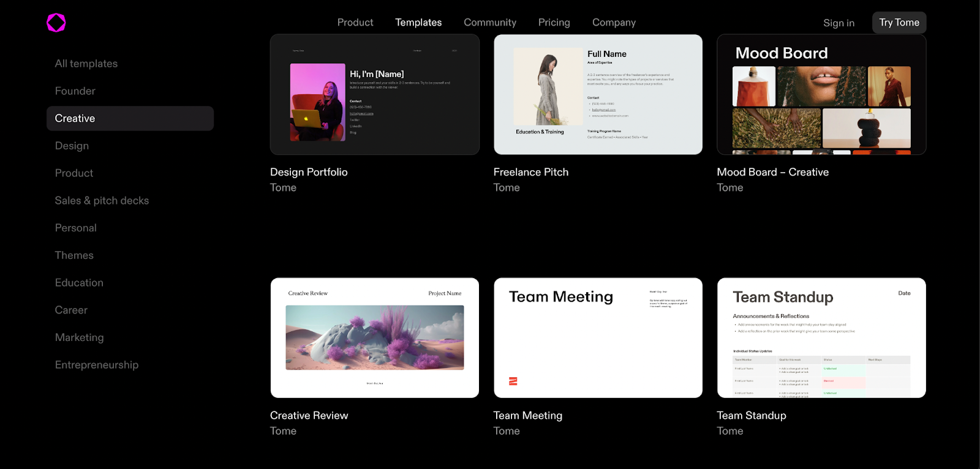The width and height of the screenshot is (980, 469).
Task: Open the Team Meeting template thumbnail
Action: click(x=598, y=338)
